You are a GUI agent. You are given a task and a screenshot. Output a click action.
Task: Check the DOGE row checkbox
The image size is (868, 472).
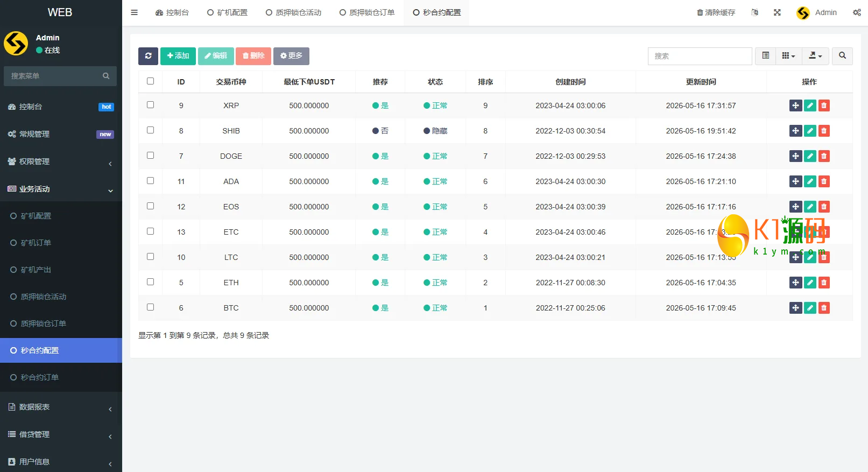coord(150,156)
